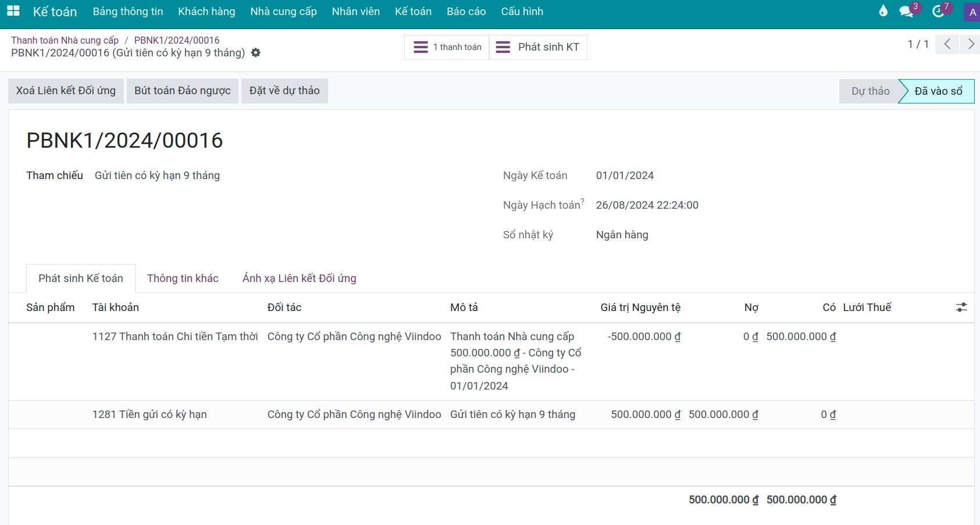Select the Dự thảo status stage
980x525 pixels.
(x=869, y=91)
